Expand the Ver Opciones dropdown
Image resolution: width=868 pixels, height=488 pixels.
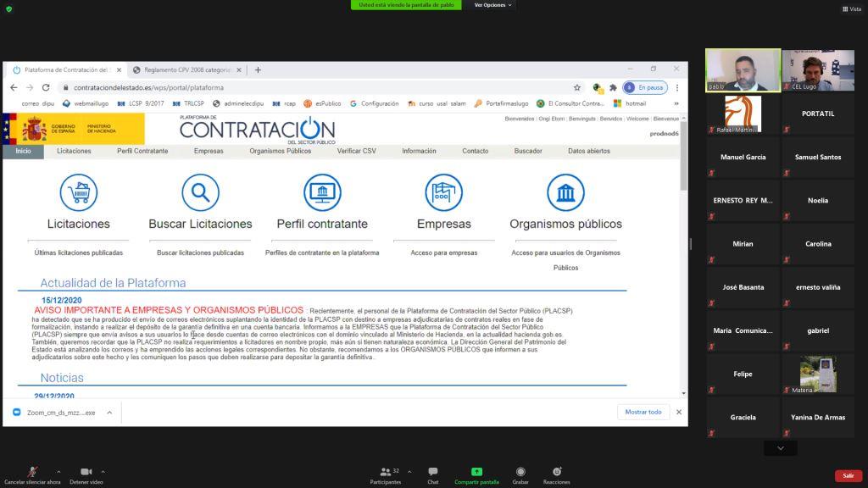[x=492, y=5]
